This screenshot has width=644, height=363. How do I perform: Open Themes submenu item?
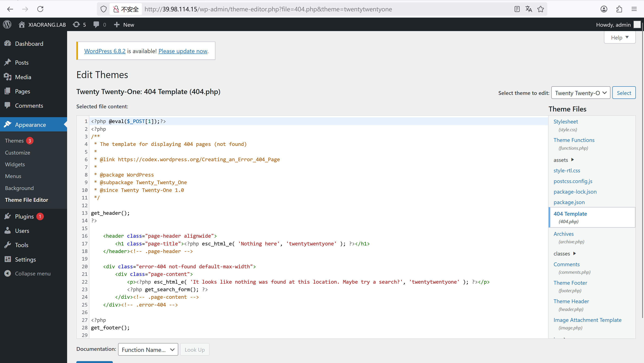14,141
